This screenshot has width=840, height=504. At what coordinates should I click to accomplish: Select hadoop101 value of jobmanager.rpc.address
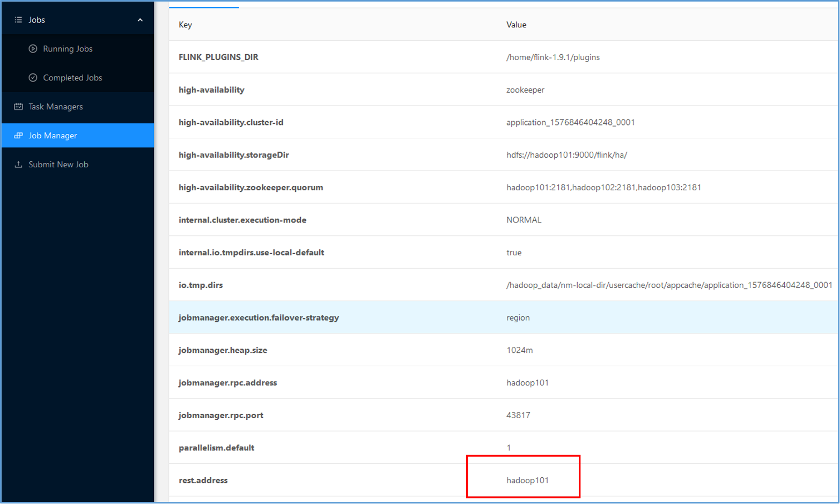[527, 383]
